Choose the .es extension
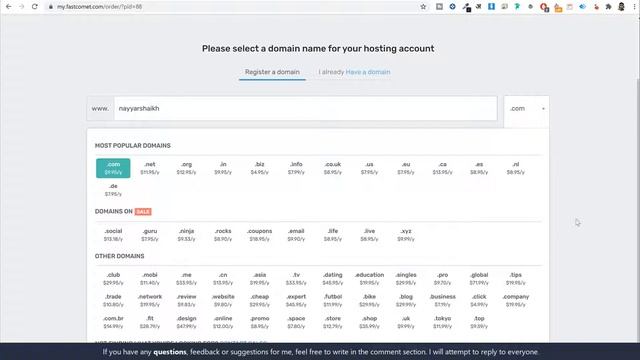Screen dimensions: 640x360 click(x=479, y=168)
